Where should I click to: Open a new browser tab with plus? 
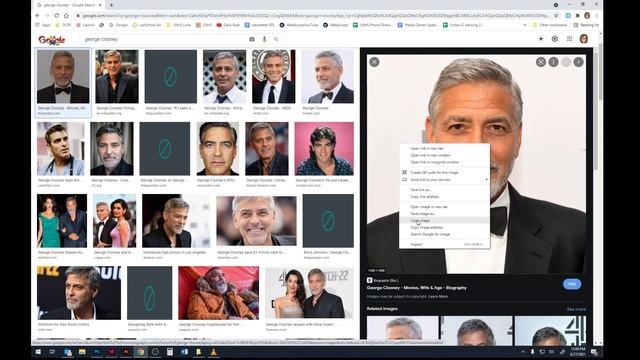coord(111,5)
